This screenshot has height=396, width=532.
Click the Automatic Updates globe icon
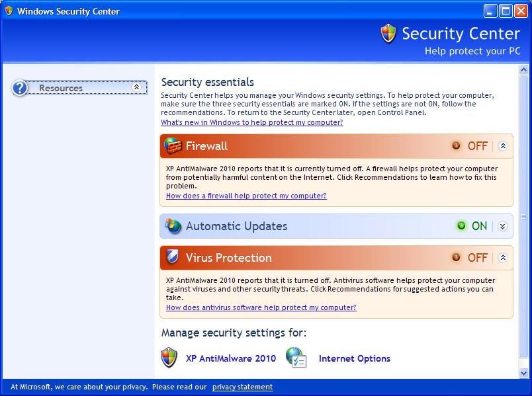(173, 226)
